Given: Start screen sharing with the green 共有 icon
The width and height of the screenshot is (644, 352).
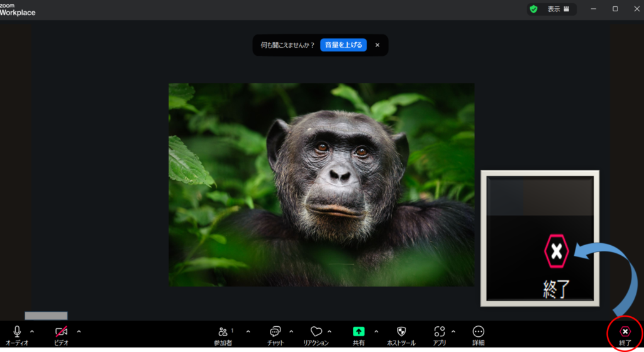Looking at the screenshot, I should [358, 332].
